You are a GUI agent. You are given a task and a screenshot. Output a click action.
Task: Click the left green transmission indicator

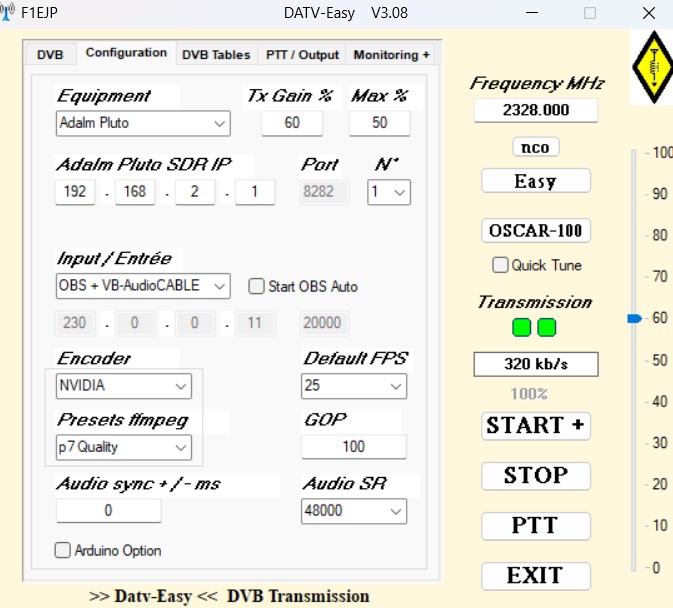[520, 327]
